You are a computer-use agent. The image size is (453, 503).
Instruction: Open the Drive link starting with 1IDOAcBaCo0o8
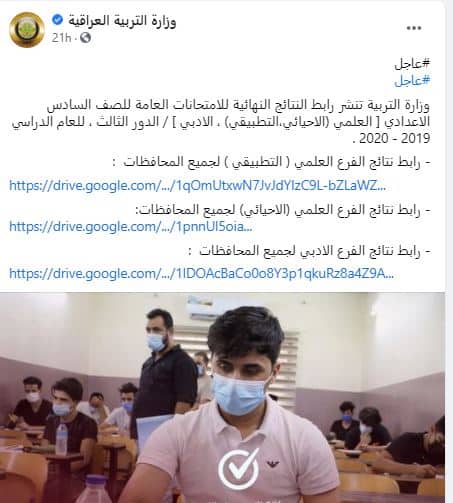(202, 274)
